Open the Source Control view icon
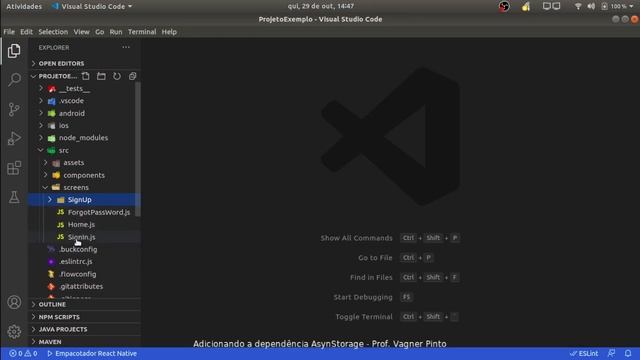Screen dimensions: 640x360 pos(14,109)
